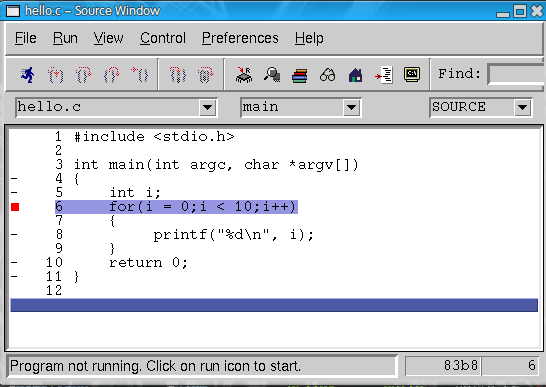
Task: Expand the main function dropdown arrow
Action: point(351,107)
